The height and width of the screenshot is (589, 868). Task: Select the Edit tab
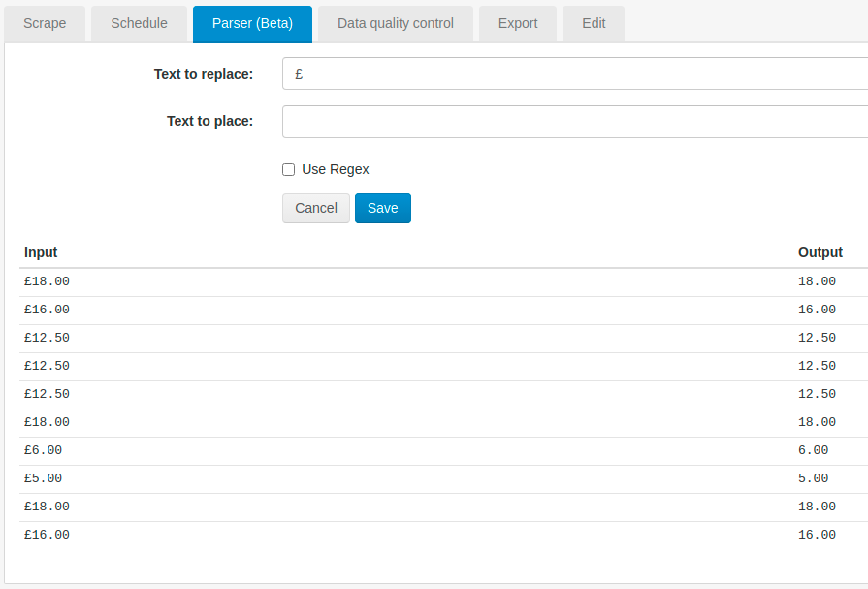click(593, 23)
